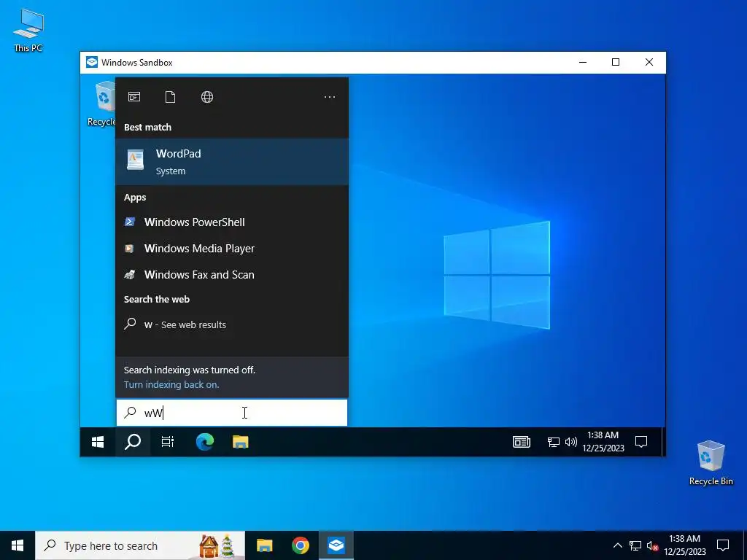Minimize the Windows Sandbox window

tap(583, 63)
